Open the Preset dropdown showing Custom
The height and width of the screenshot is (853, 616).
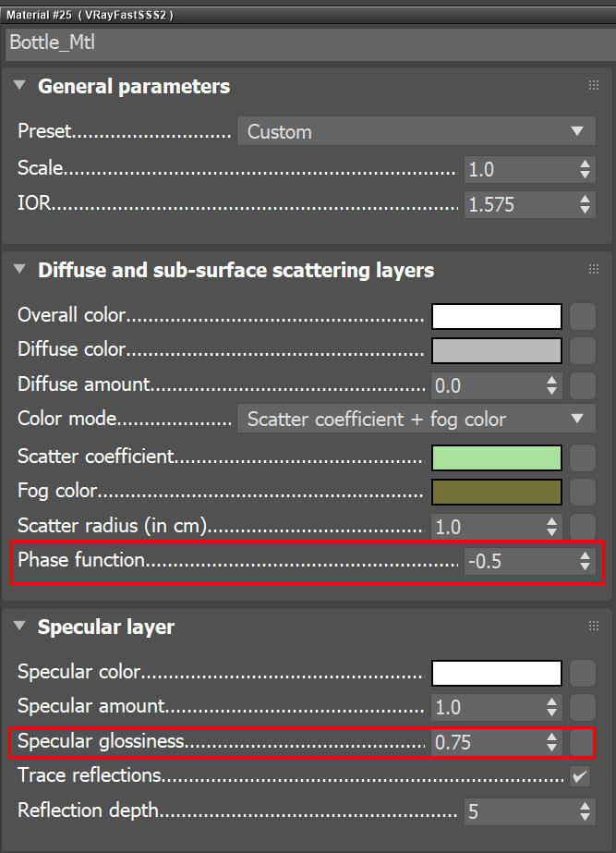pos(416,131)
